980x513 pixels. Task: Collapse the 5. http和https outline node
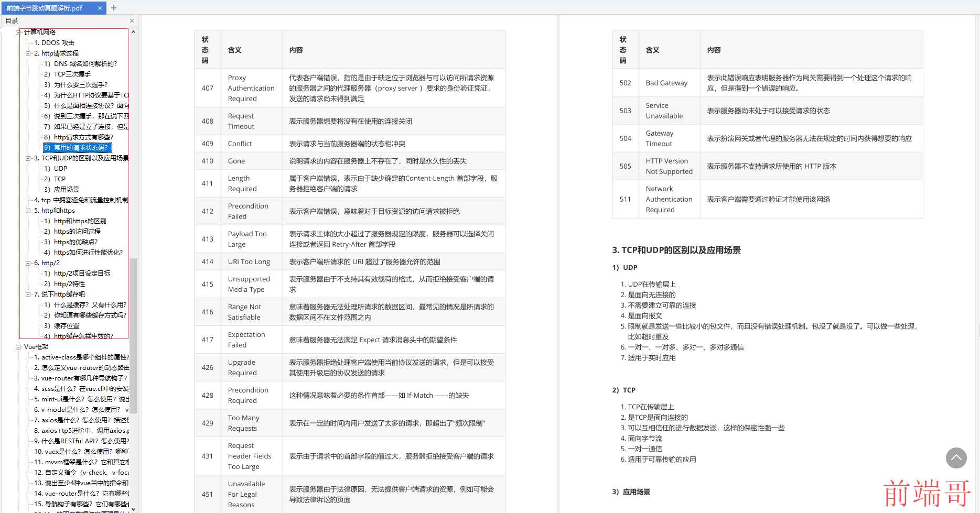[x=29, y=211]
